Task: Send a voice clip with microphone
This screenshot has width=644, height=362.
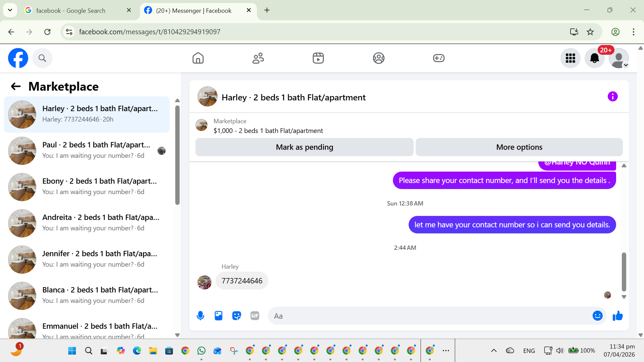Action: pos(200,316)
